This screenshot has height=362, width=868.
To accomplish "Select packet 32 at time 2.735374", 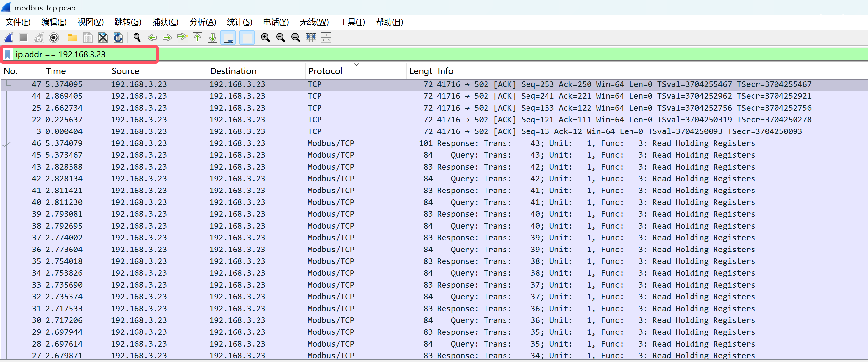I will 434,296.
